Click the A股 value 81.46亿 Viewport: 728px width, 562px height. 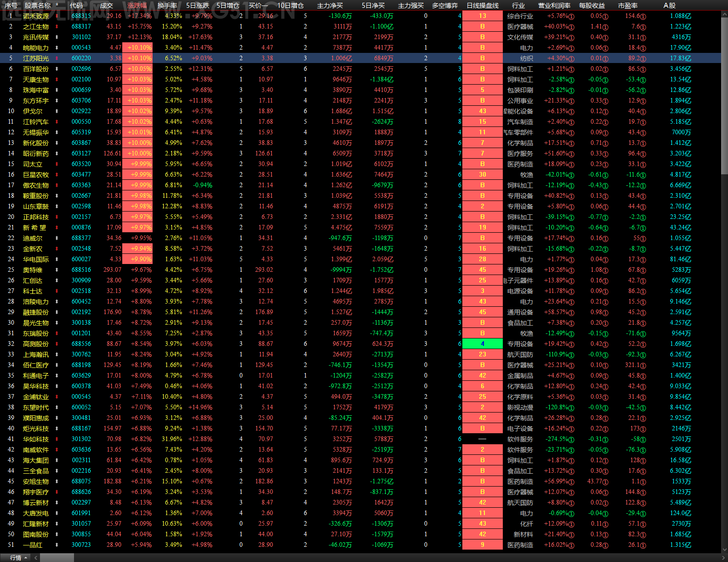click(x=681, y=259)
